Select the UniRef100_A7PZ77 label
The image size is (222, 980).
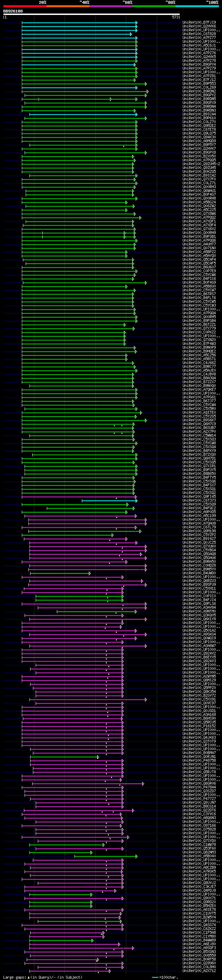[199, 38]
